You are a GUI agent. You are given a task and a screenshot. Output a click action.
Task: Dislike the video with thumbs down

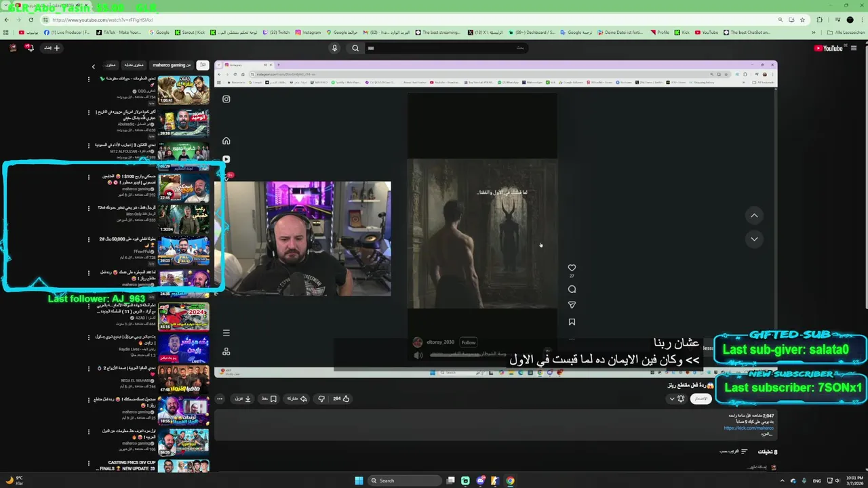coord(321,399)
